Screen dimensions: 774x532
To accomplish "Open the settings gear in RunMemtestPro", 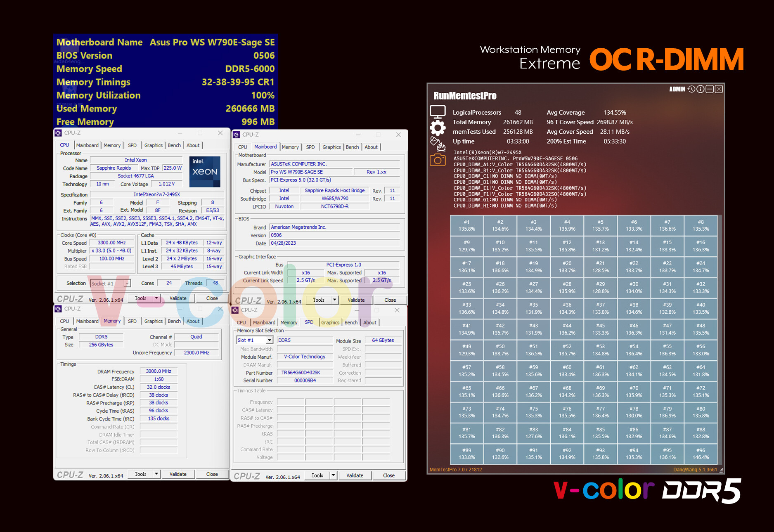I will 438,128.
